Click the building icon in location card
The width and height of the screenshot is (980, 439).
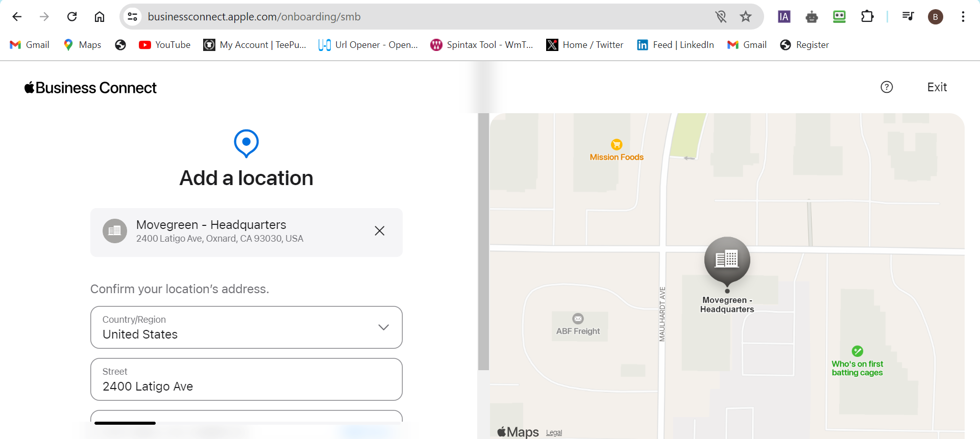coord(115,231)
